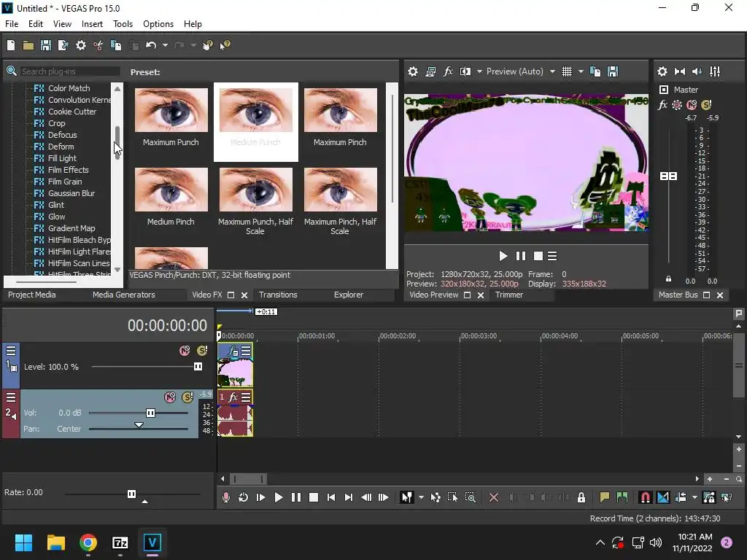This screenshot has height=560, width=747.
Task: Open Google Chrome from taskbar
Action: click(x=88, y=542)
